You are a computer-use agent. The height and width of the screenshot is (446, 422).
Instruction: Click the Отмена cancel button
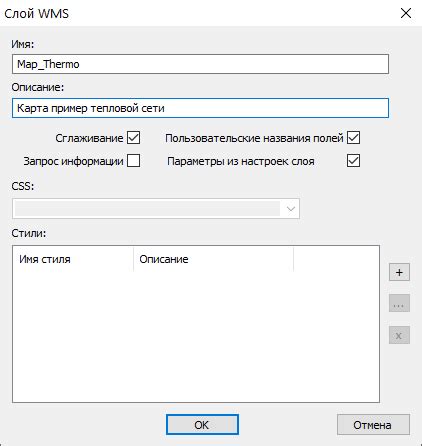tap(373, 425)
